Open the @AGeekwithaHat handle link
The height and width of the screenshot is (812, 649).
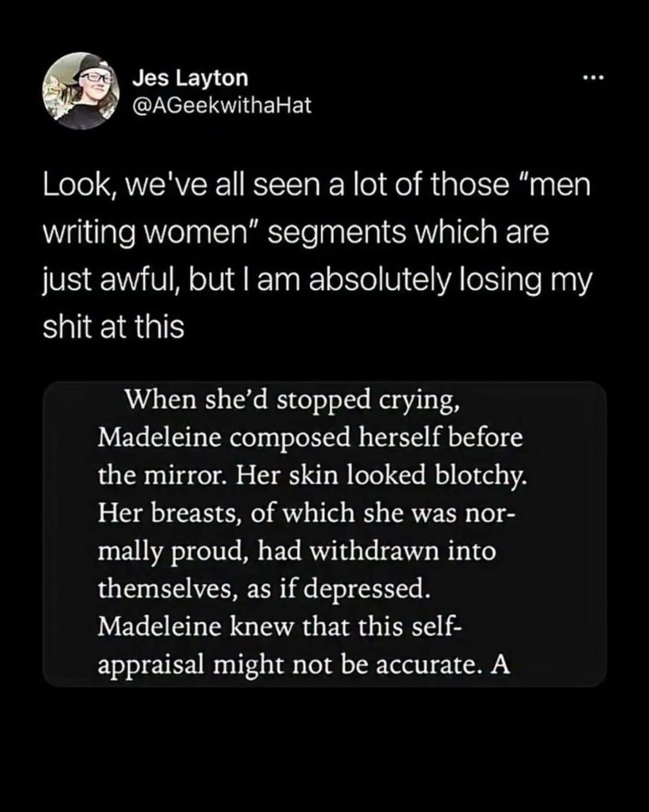click(x=222, y=104)
